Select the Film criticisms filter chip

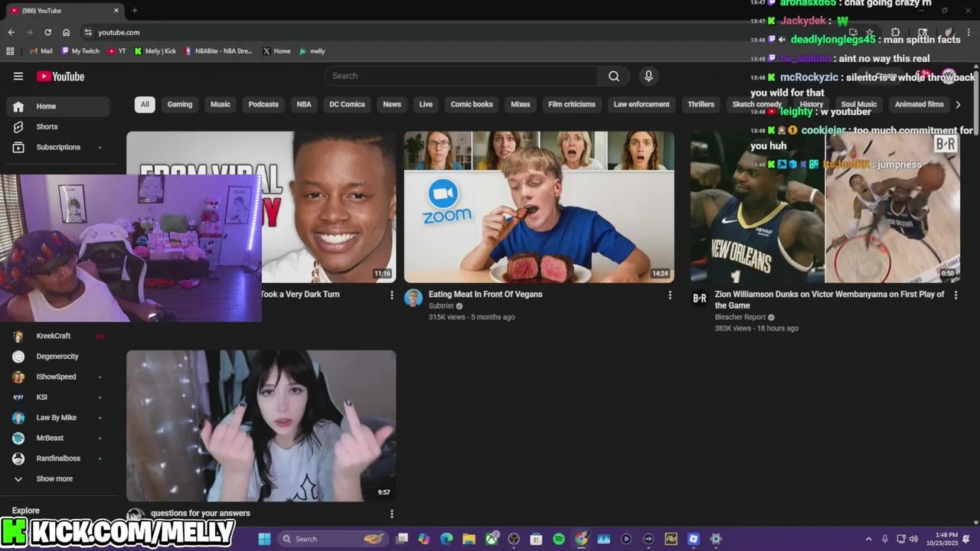coord(572,104)
